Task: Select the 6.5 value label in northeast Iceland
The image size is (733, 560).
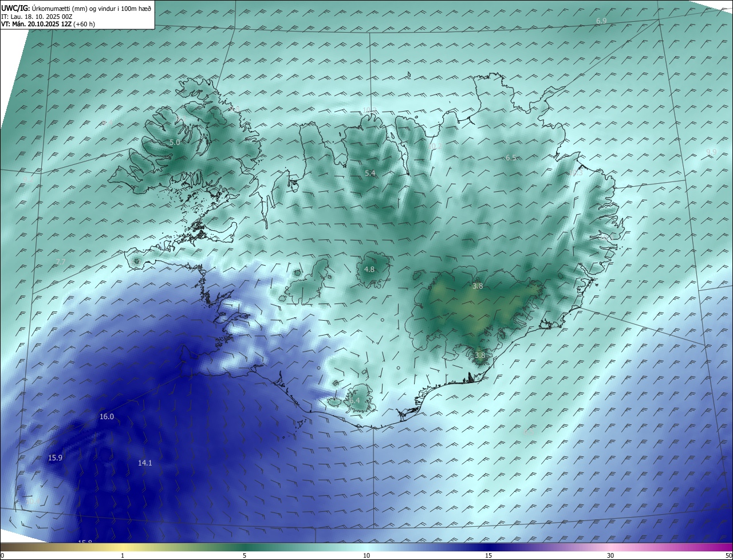Action: (x=511, y=157)
